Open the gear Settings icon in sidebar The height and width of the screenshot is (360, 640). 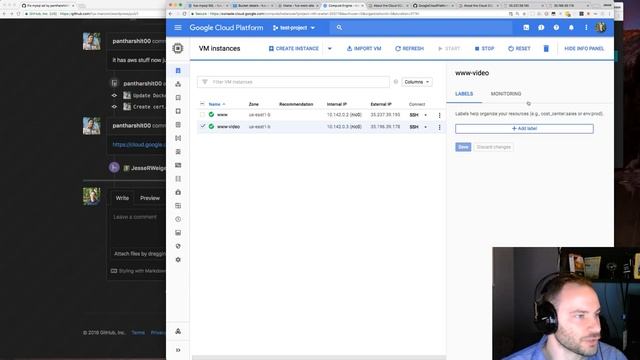coord(178,260)
